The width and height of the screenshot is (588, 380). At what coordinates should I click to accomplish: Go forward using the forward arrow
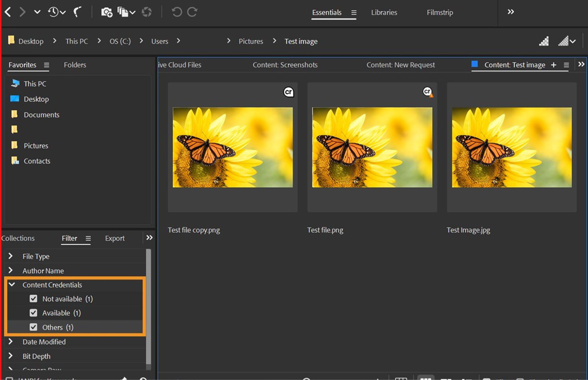pyautogui.click(x=22, y=12)
